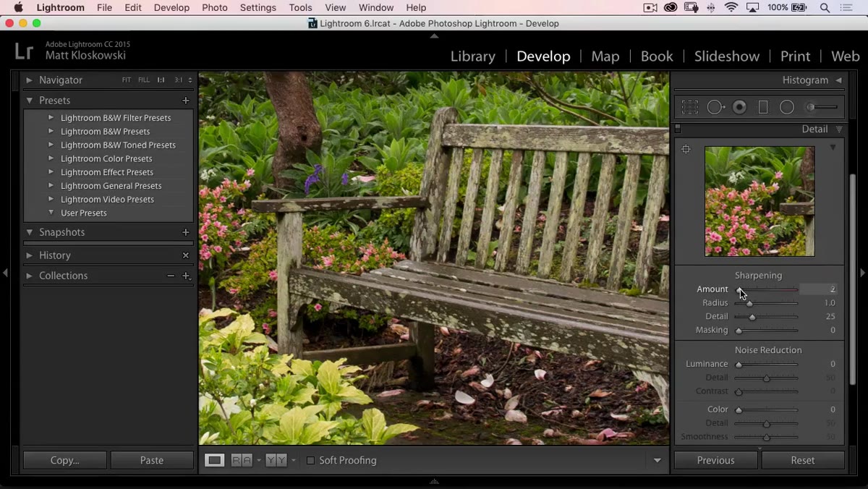
Task: Pick the detail zoom target crosshair tool
Action: pos(686,149)
